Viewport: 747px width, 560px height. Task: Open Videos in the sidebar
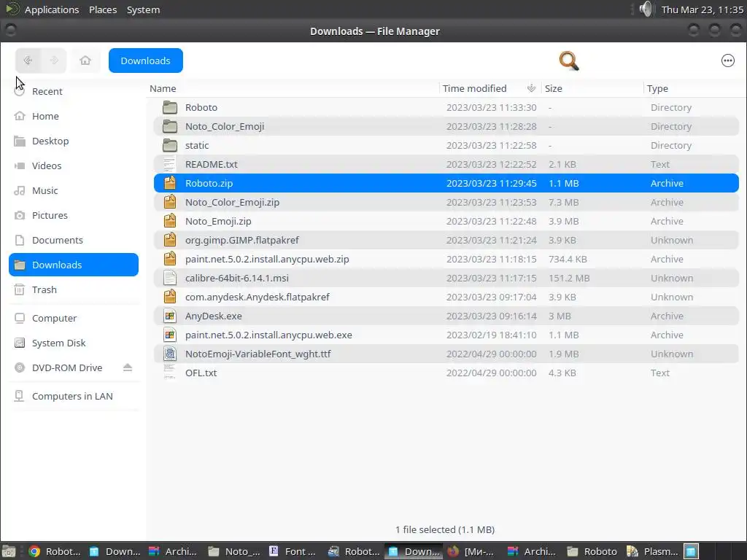[x=74, y=166]
